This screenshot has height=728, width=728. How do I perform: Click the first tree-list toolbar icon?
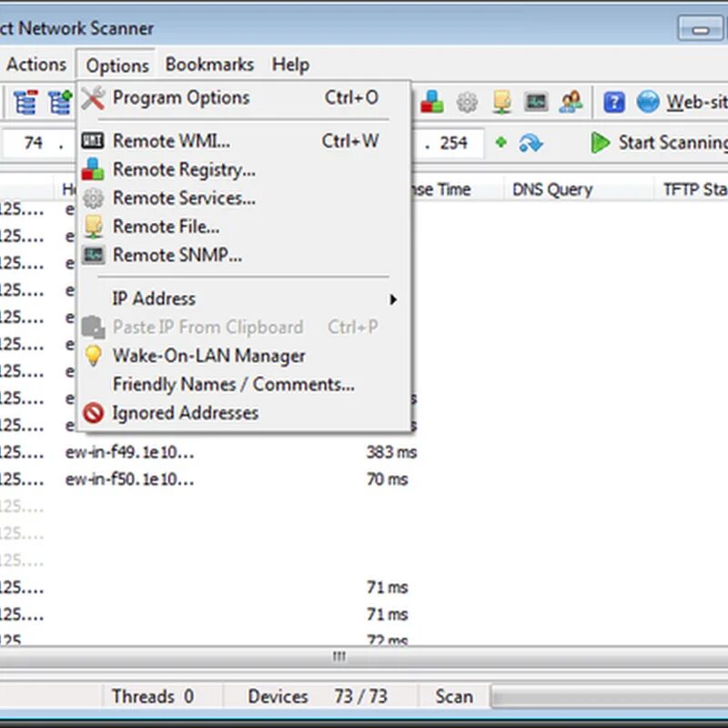pyautogui.click(x=25, y=102)
